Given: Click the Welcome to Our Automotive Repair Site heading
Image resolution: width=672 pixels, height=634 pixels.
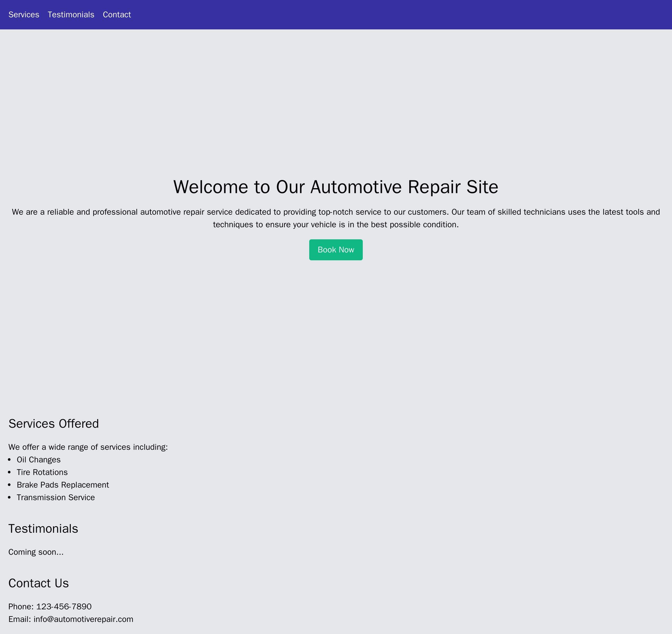Looking at the screenshot, I should (x=336, y=187).
